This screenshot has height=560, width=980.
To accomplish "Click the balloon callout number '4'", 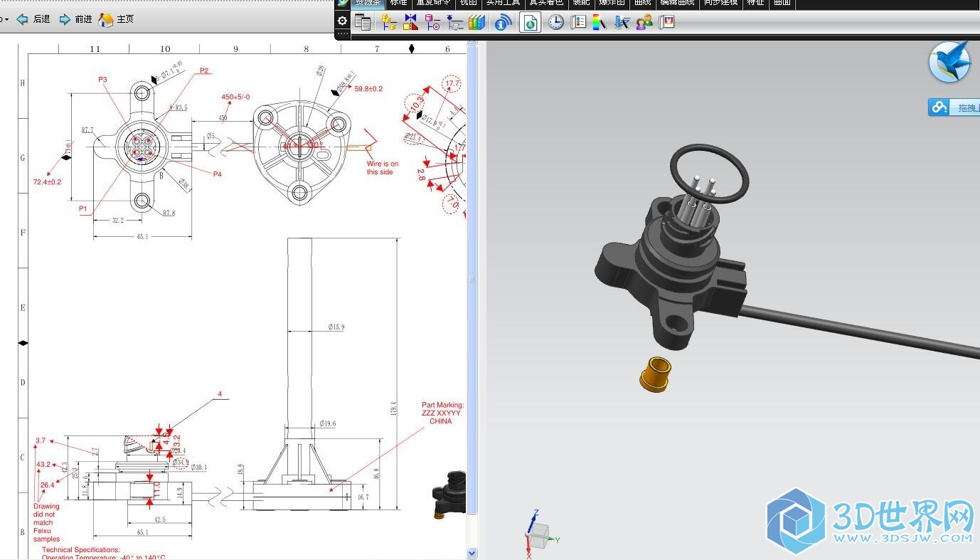I will click(220, 393).
